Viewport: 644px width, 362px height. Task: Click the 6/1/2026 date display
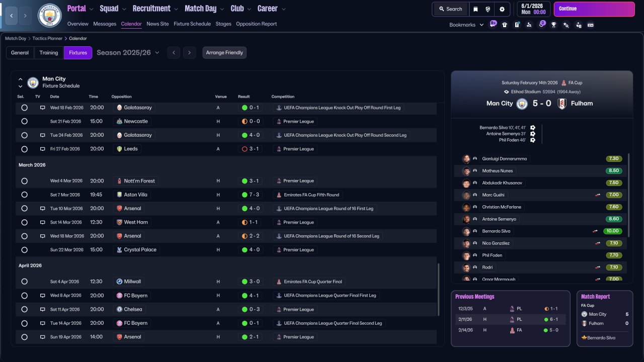pyautogui.click(x=533, y=9)
